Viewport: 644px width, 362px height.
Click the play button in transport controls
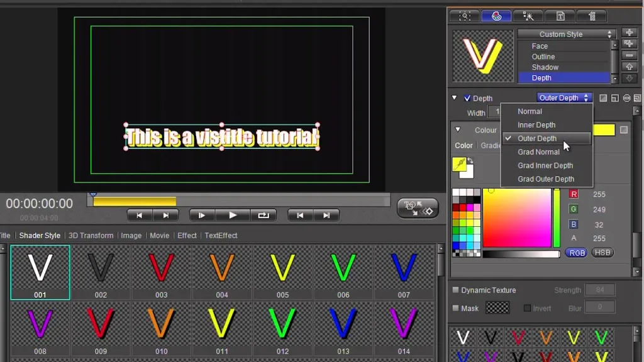[233, 215]
